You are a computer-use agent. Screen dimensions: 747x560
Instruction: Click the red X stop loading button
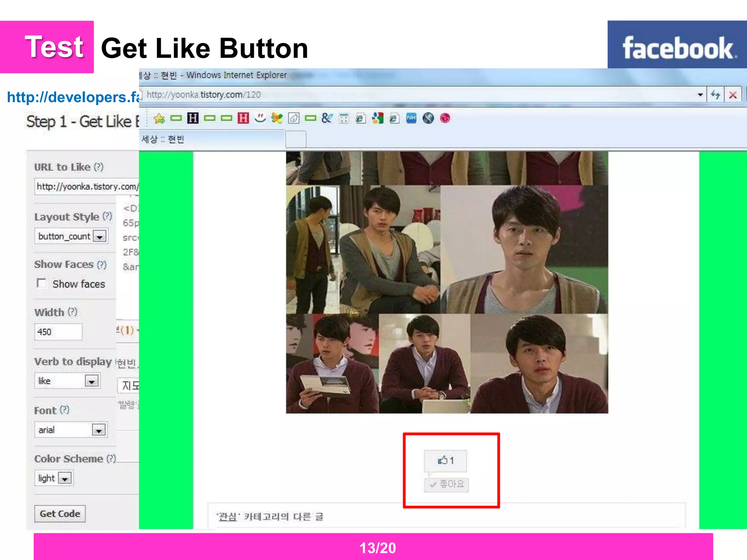tap(733, 95)
